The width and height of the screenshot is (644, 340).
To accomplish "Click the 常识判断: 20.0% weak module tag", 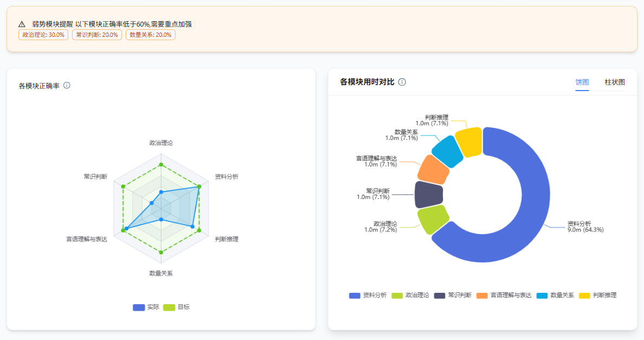I will point(97,35).
